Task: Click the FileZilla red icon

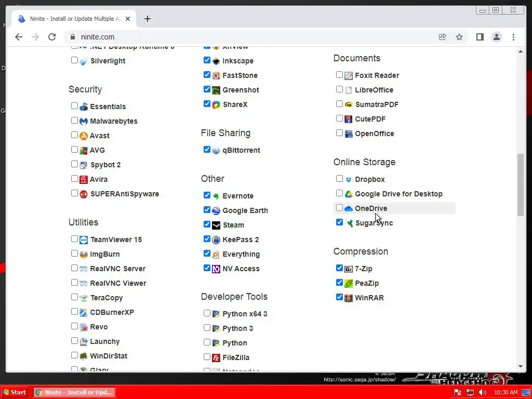Action: tap(216, 357)
